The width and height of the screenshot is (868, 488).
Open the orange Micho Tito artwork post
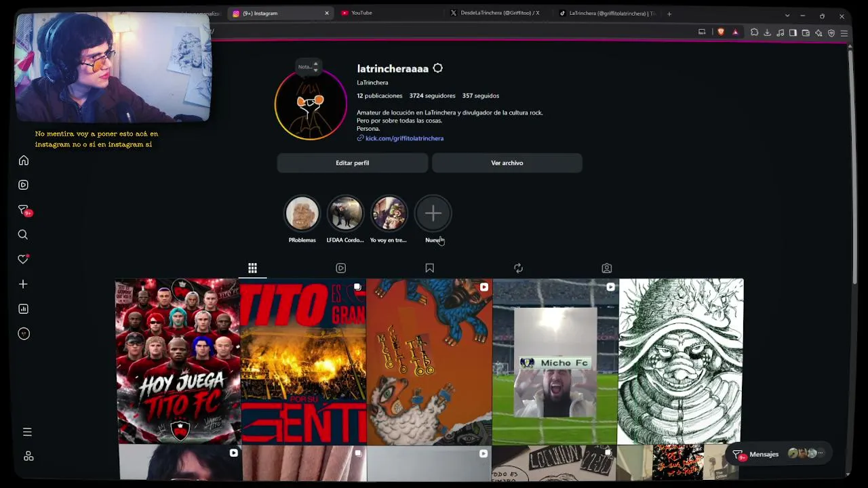429,361
